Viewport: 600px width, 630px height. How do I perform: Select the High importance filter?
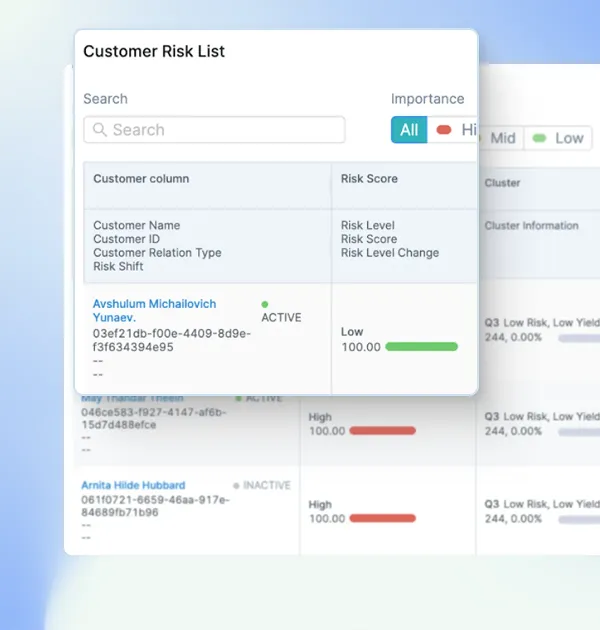pyautogui.click(x=453, y=130)
